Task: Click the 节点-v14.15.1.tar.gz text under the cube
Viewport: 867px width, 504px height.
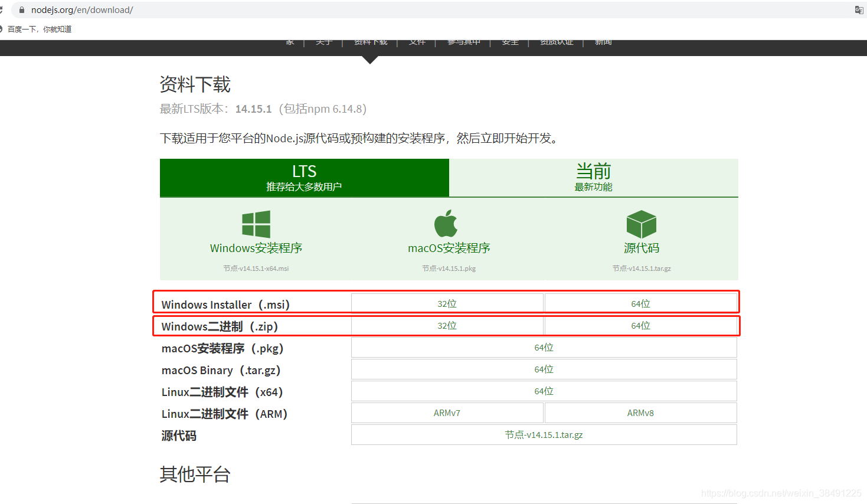Action: coord(642,269)
